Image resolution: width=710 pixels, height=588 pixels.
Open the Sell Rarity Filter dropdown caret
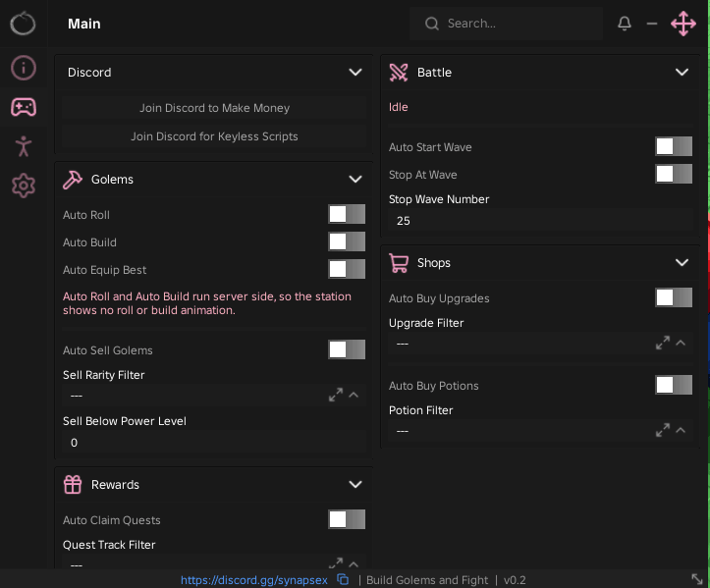point(354,395)
